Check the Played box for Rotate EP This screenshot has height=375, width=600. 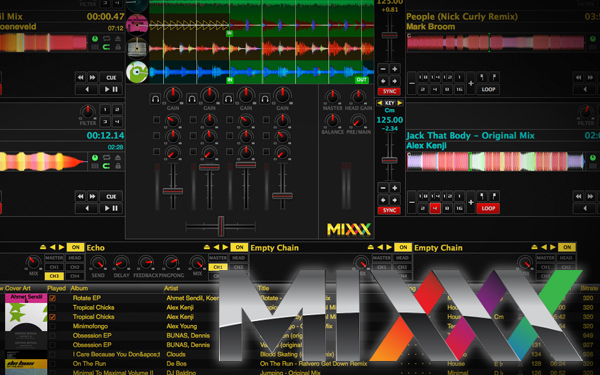click(x=52, y=298)
